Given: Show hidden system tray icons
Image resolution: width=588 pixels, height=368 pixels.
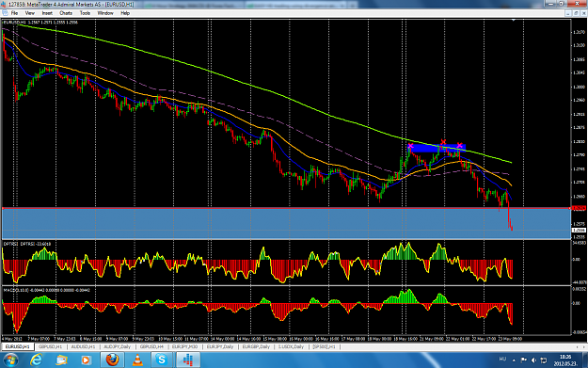Looking at the screenshot, I should (x=514, y=360).
